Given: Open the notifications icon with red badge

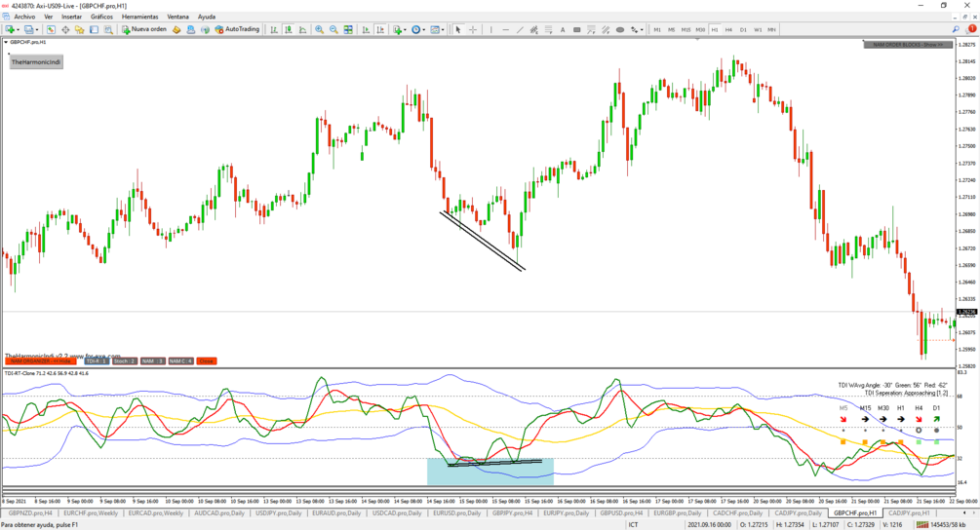Looking at the screenshot, I should click(970, 29).
